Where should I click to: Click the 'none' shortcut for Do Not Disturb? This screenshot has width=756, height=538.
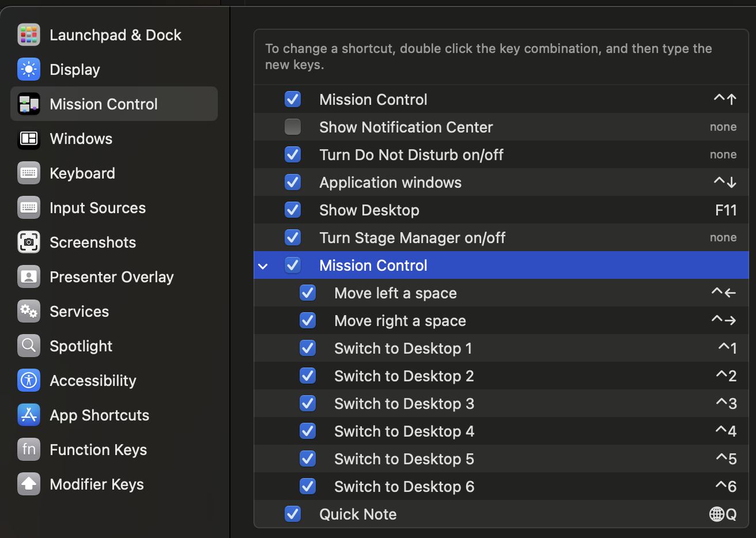click(723, 154)
